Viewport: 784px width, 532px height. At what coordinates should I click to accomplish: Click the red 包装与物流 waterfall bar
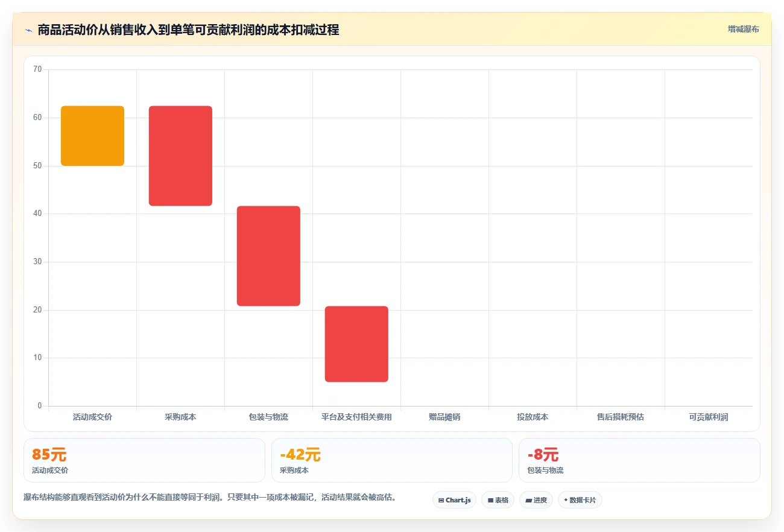click(268, 256)
